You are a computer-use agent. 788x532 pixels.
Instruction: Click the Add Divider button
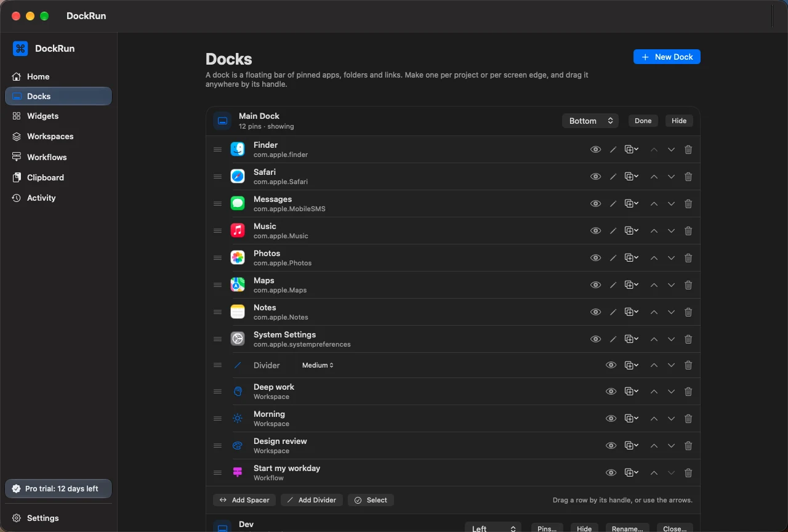[312, 500]
